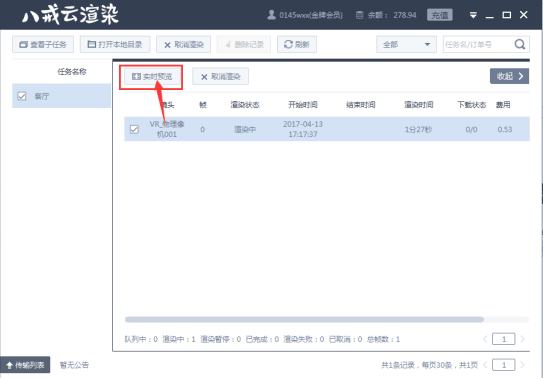543x379 pixels.
Task: Toggle the 客厅 task checkbox
Action: pos(22,96)
